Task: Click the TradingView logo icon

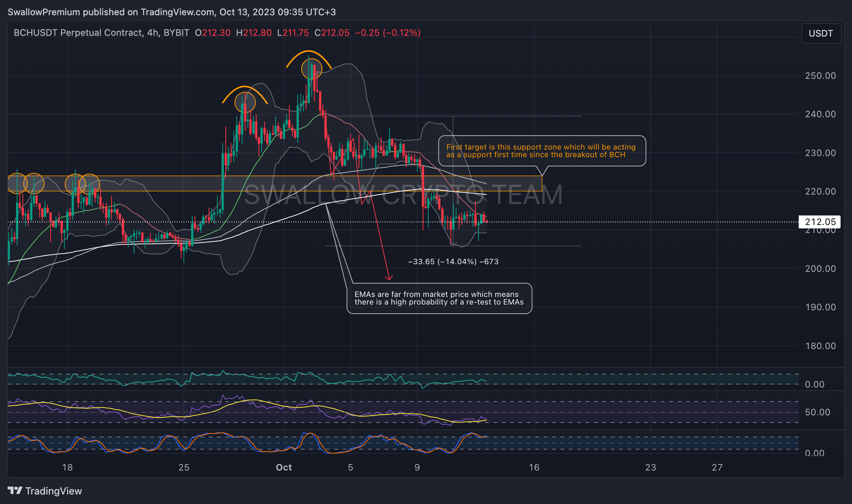Action: point(15,491)
